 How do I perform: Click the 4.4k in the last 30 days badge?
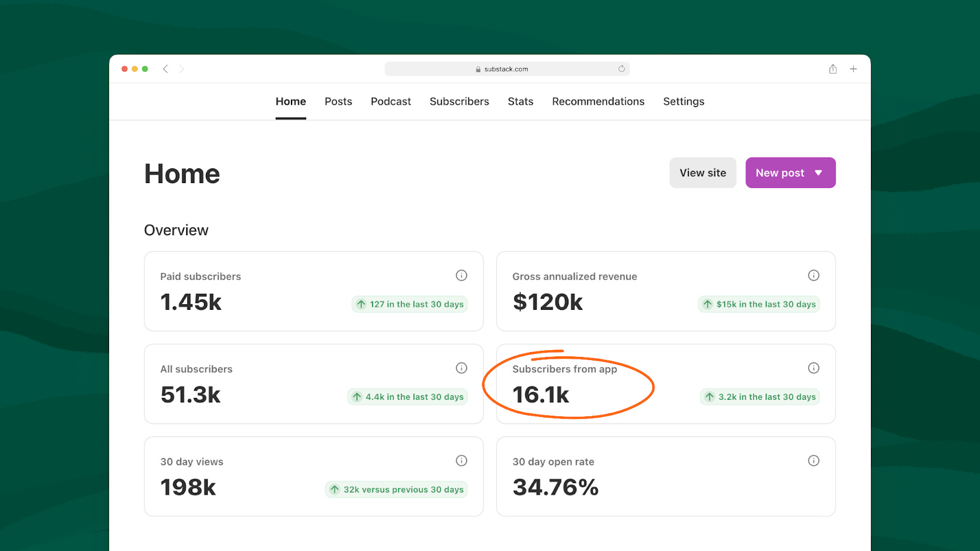[407, 397]
